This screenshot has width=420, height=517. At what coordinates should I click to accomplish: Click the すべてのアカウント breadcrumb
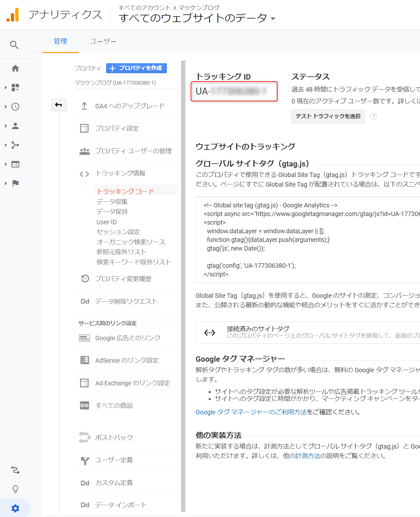click(145, 7)
